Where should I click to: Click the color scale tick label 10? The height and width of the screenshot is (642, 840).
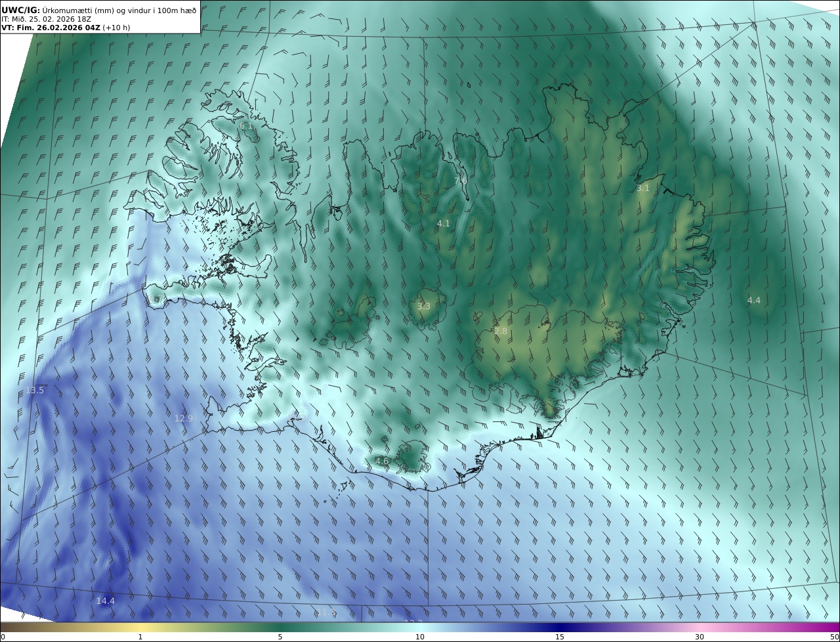[420, 637]
